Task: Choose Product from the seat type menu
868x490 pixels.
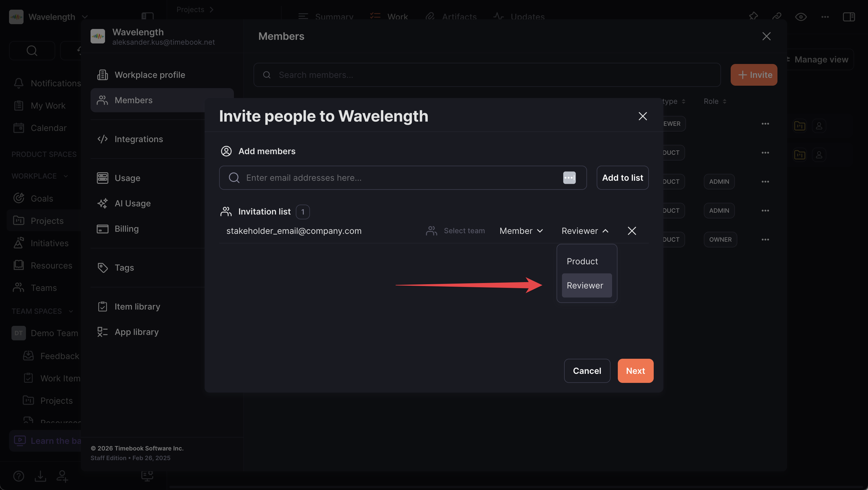Action: tap(582, 261)
